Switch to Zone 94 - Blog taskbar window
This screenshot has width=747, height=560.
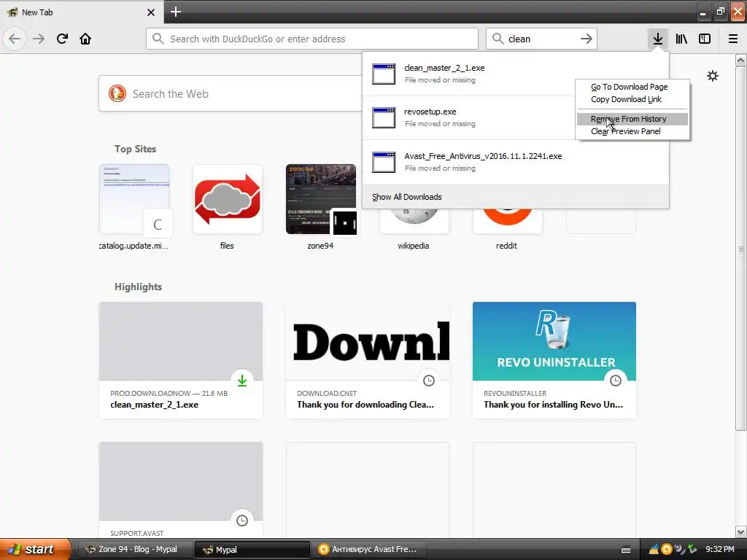pyautogui.click(x=135, y=550)
